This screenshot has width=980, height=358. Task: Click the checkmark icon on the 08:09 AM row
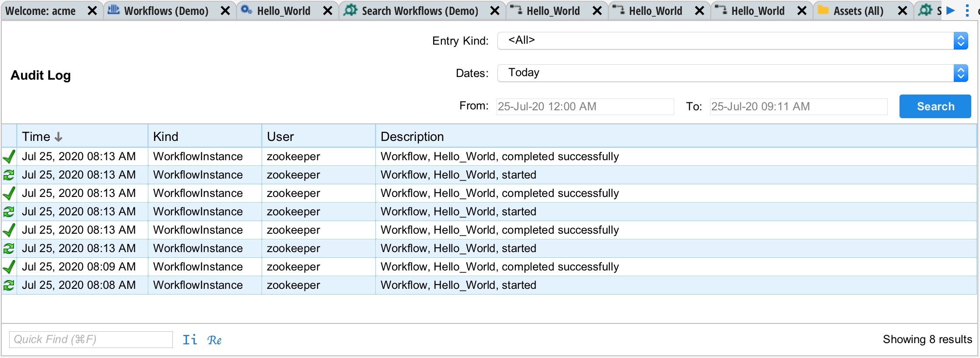9,267
